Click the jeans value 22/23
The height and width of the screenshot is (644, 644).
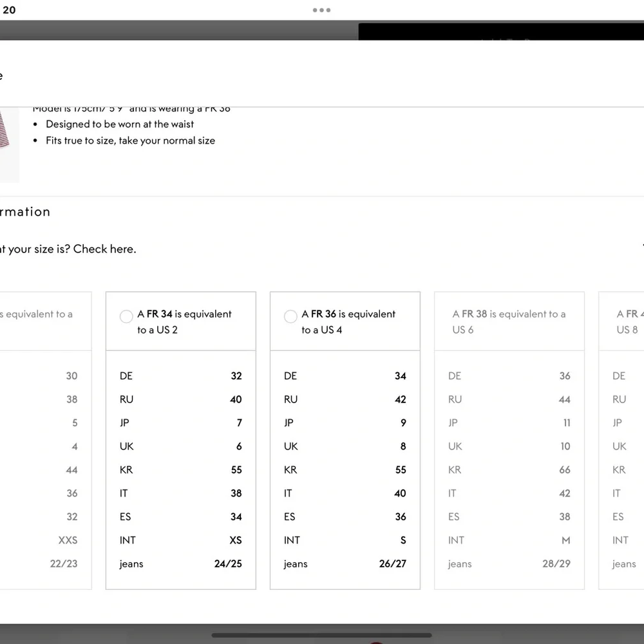tap(64, 563)
